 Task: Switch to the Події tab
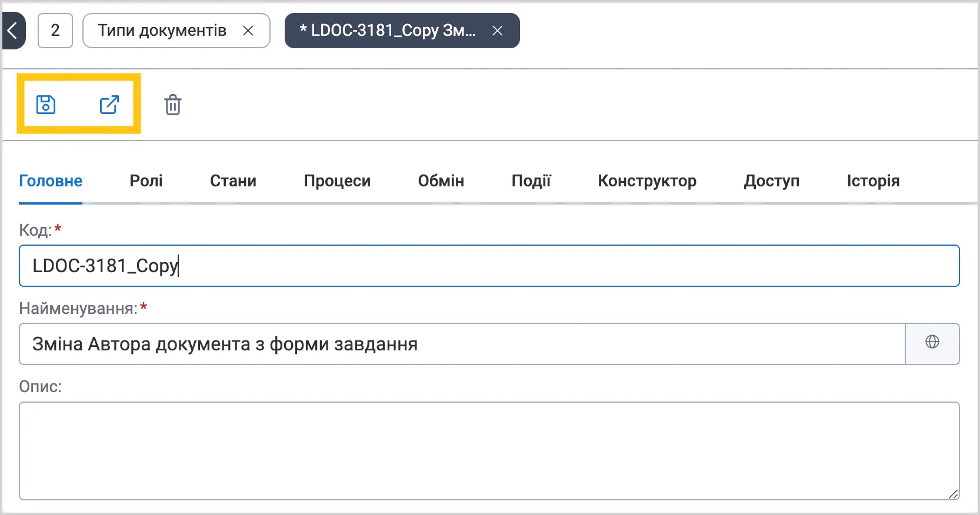coord(531,180)
